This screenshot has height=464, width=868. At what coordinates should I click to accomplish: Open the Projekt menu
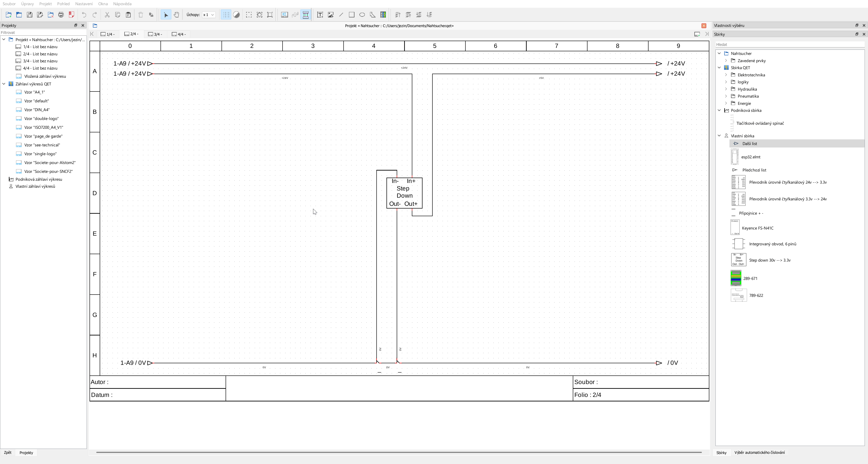[45, 4]
